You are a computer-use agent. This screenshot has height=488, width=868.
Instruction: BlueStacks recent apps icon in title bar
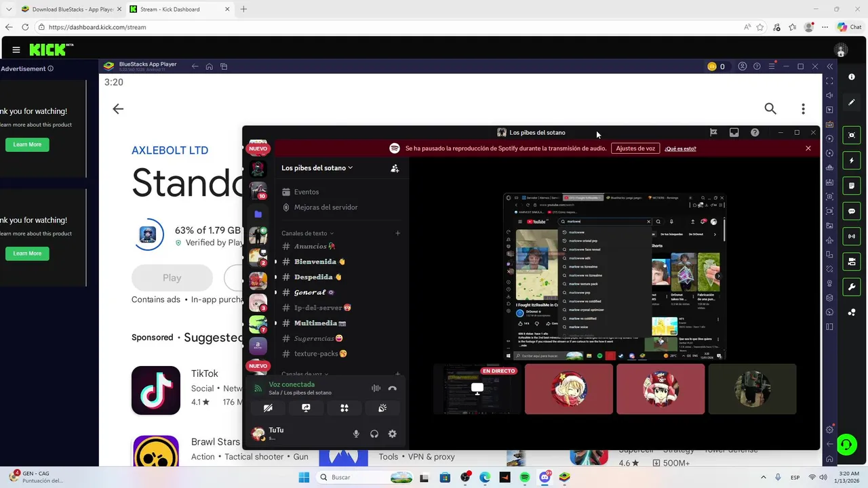(224, 66)
